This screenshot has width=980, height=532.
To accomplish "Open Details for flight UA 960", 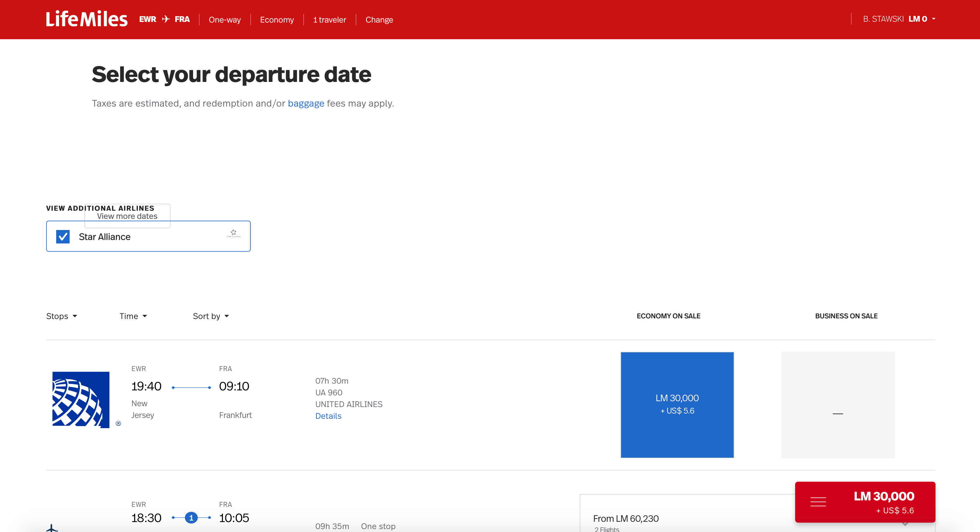I will click(328, 416).
